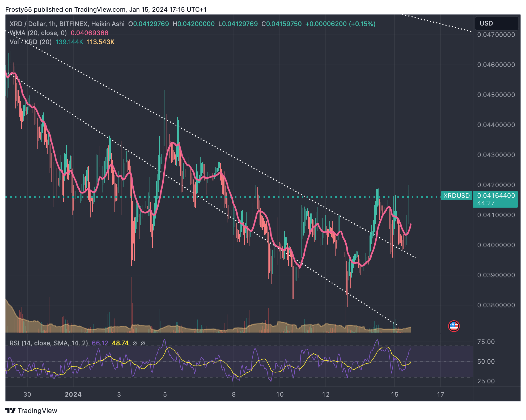The width and height of the screenshot is (526, 420).
Task: Click the RSI 50.00 axis label
Action: tap(486, 362)
